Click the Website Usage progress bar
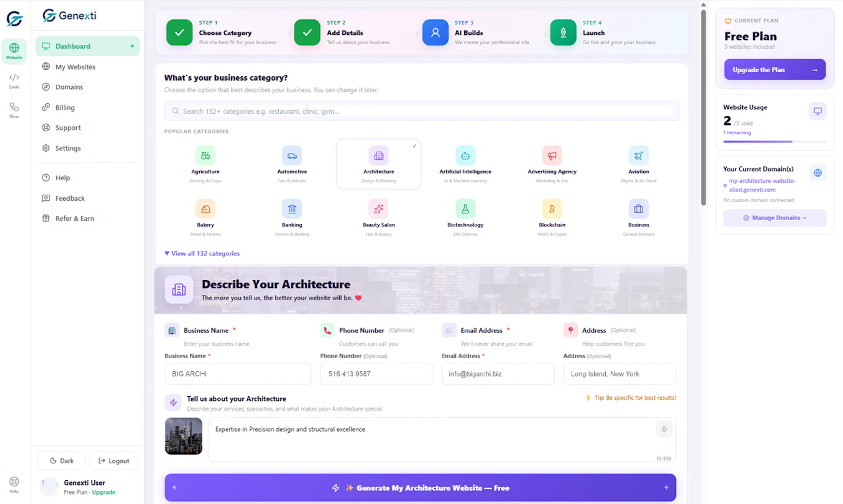Viewport: 843px width, 504px height. click(775, 142)
